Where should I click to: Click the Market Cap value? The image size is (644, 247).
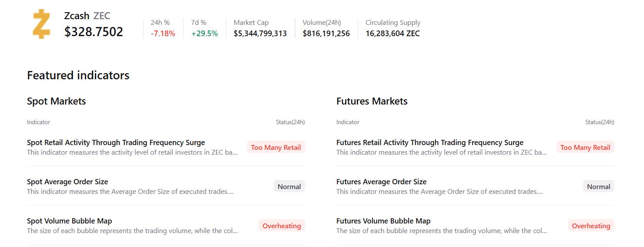coord(260,34)
